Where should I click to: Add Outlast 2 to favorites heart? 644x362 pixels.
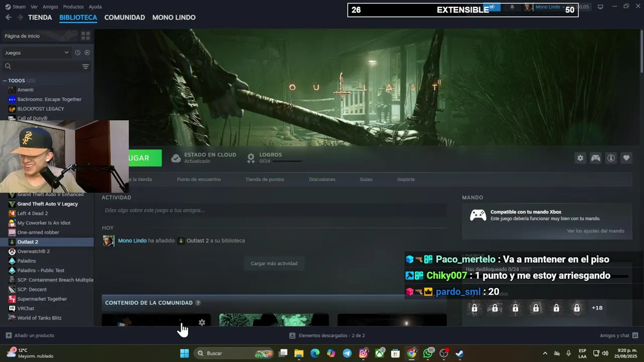tap(626, 158)
